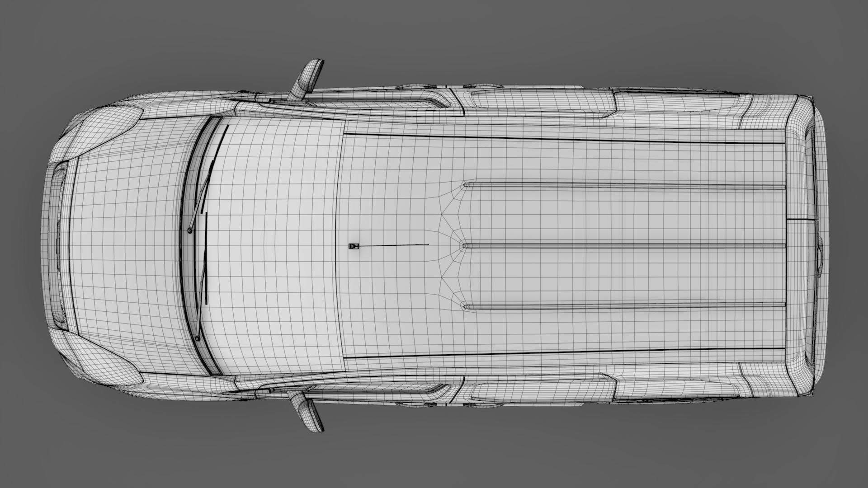
Task: Click the rear door handle at the van's back
Action: coord(819,258)
